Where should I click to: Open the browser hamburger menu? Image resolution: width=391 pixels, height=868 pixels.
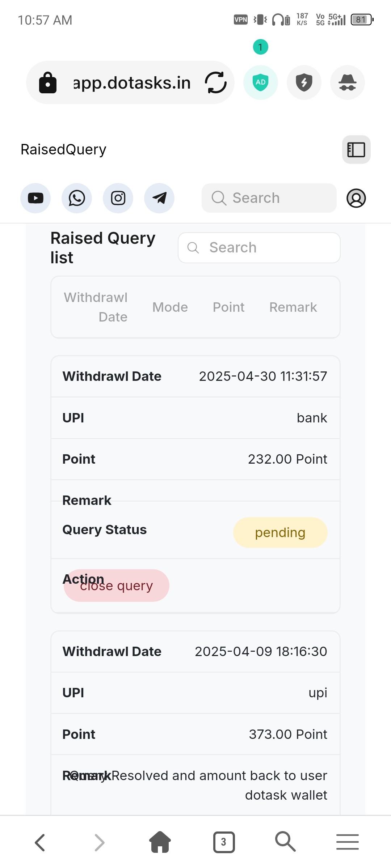click(348, 842)
